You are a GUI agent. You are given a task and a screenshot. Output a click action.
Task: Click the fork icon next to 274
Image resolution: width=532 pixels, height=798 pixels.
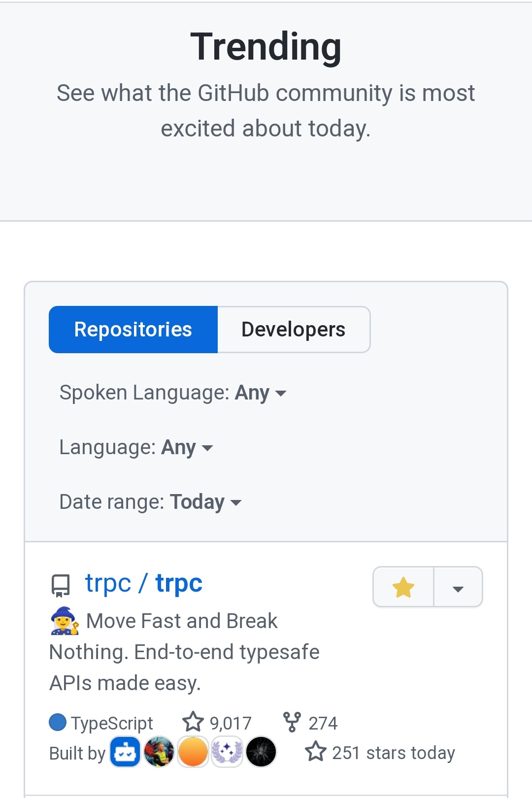[292, 722]
